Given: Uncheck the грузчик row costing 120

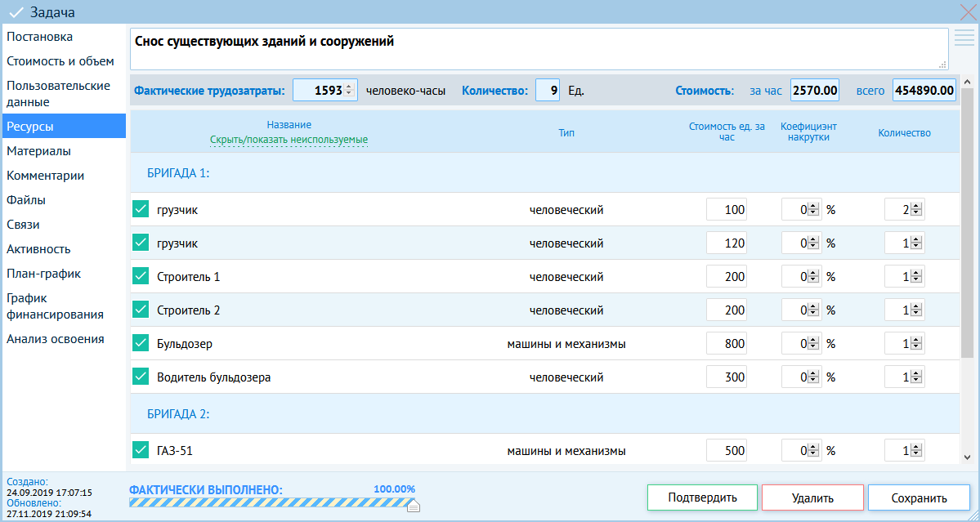Looking at the screenshot, I should click(x=141, y=243).
